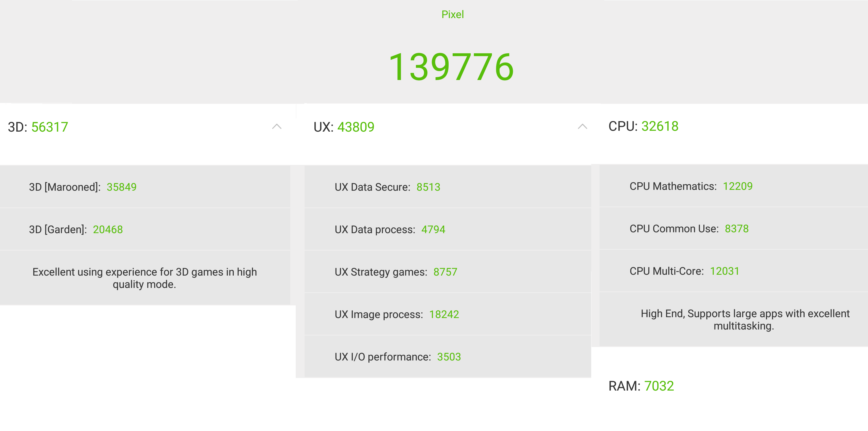868x431 pixels.
Task: Click the UX Data Secure: 8513 row
Action: pyautogui.click(x=448, y=187)
